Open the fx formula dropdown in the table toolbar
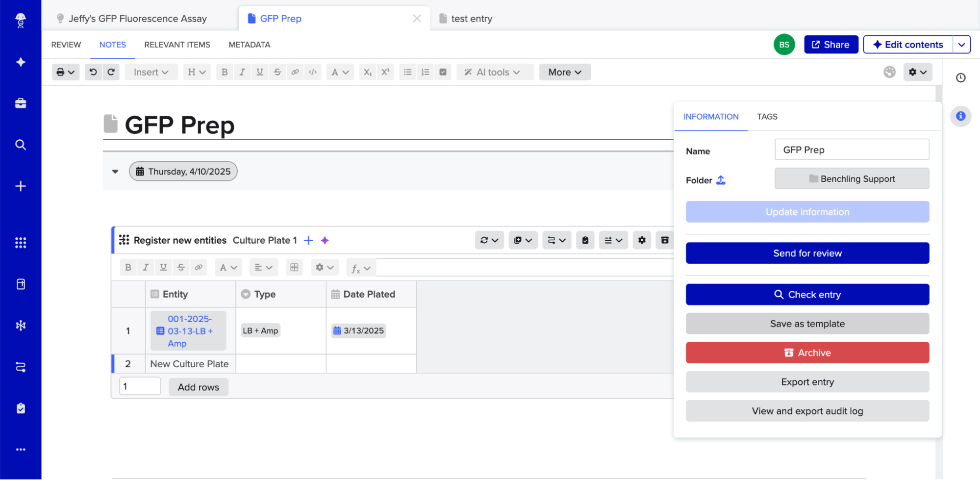 click(x=361, y=268)
